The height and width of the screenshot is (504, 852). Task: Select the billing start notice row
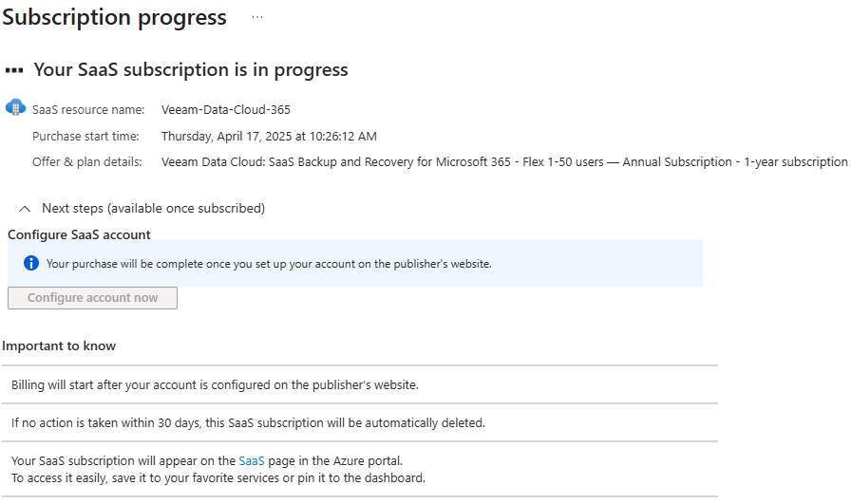pyautogui.click(x=215, y=384)
